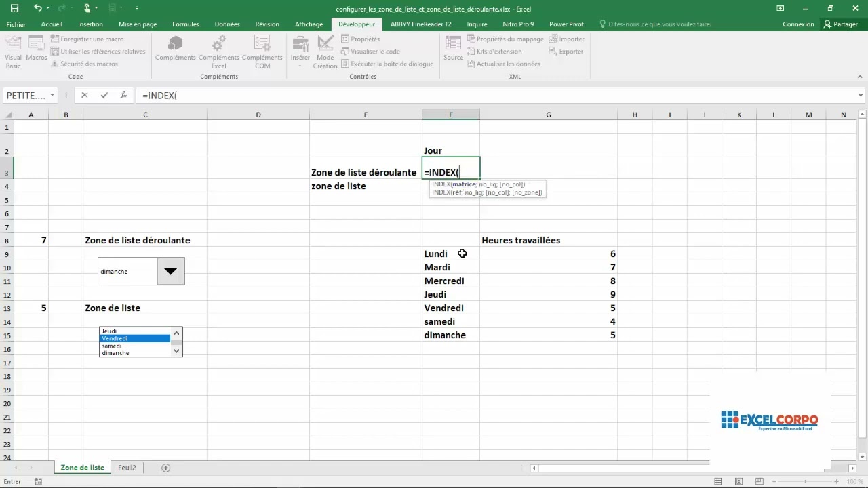The height and width of the screenshot is (488, 868).
Task: Click the XML Exporter button
Action: [x=566, y=52]
